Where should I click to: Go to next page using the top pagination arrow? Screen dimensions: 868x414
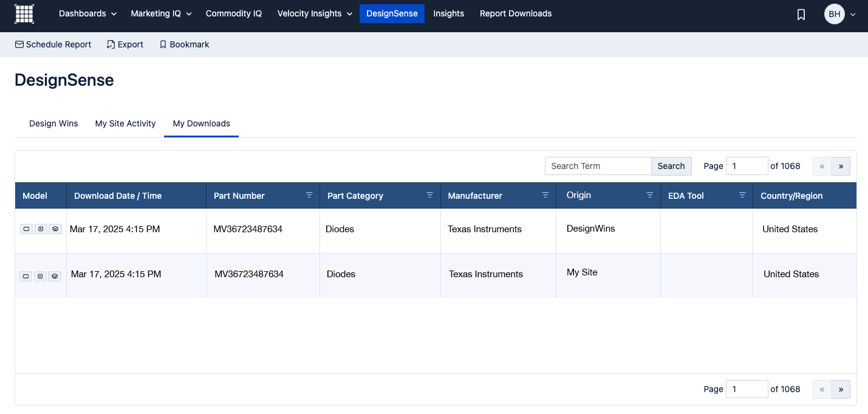841,166
